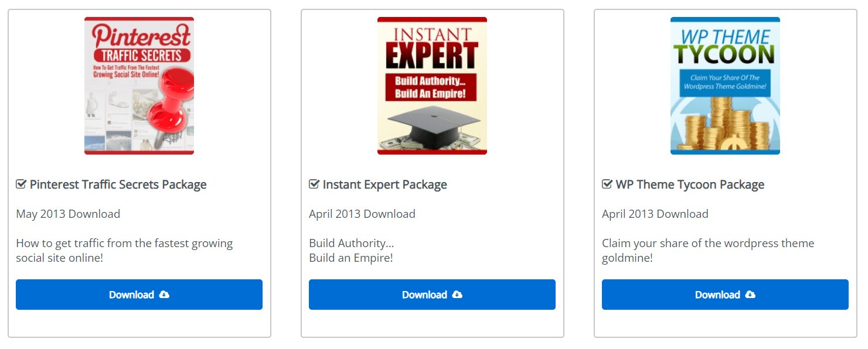Click April 2013 Download under WP Theme Tycoon
The width and height of the screenshot is (868, 349).
655,214
